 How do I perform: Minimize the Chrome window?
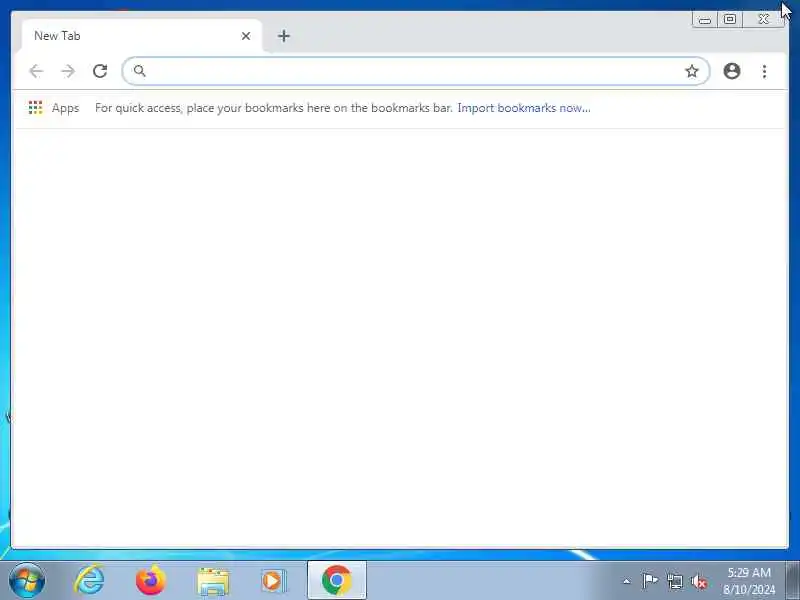pos(705,19)
